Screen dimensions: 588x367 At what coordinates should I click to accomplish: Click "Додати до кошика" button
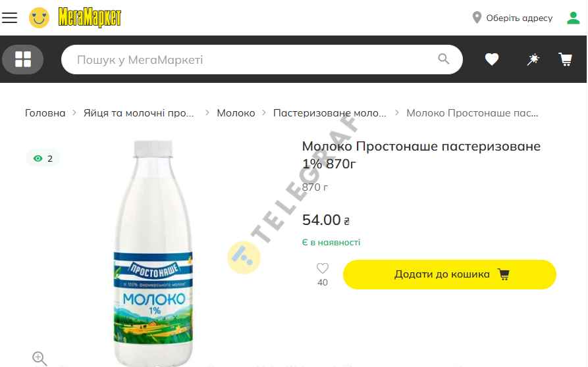(449, 274)
